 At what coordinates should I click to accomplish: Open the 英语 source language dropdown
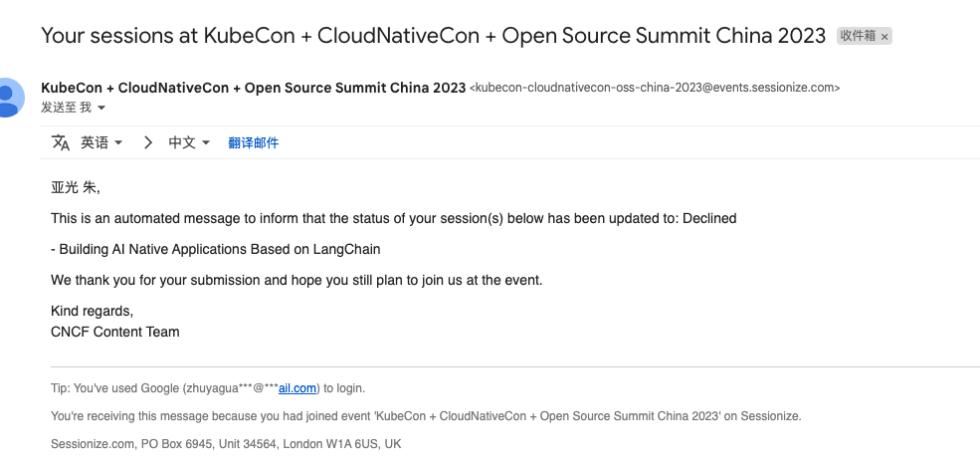pyautogui.click(x=101, y=142)
